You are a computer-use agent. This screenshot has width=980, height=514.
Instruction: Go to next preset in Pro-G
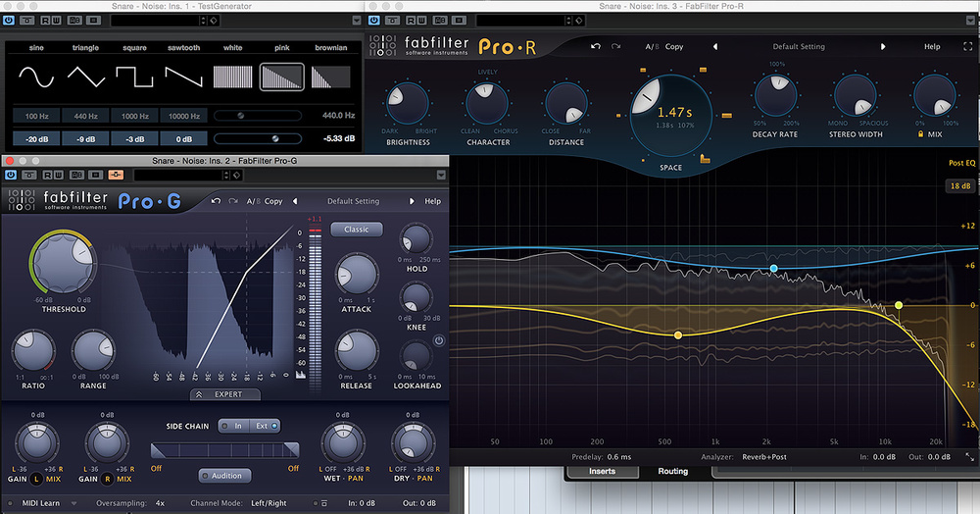pos(412,201)
